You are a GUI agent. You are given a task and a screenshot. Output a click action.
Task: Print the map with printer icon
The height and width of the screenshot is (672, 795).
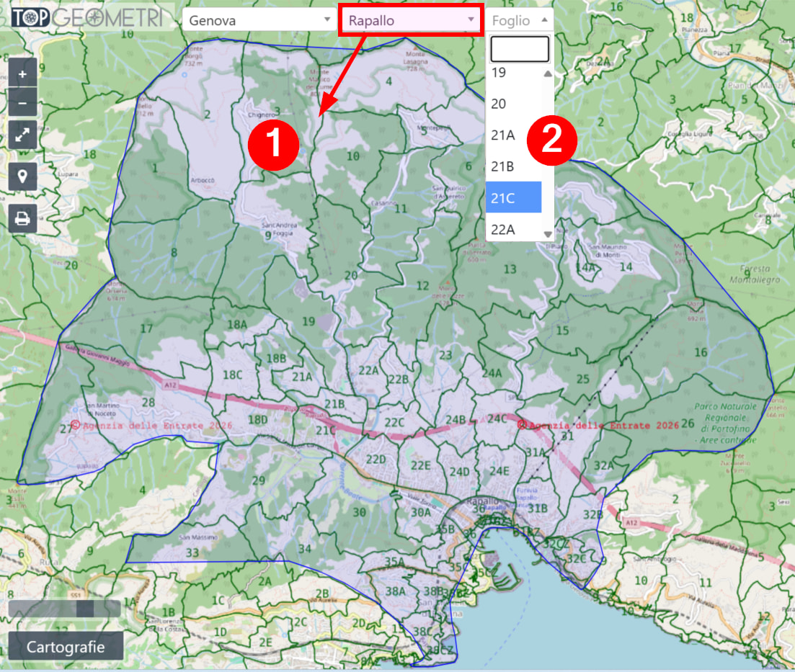22,218
